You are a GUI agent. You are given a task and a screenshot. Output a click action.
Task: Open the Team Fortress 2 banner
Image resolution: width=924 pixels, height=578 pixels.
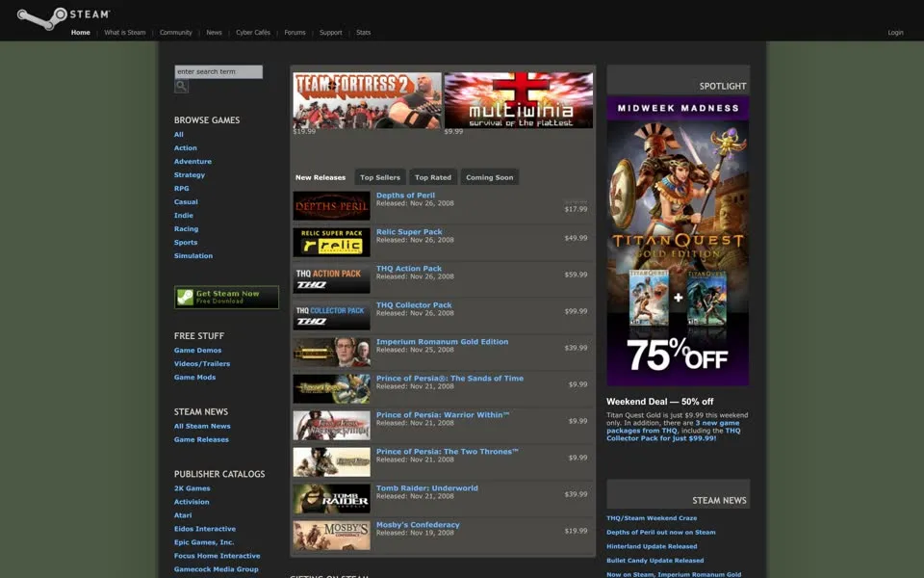367,100
